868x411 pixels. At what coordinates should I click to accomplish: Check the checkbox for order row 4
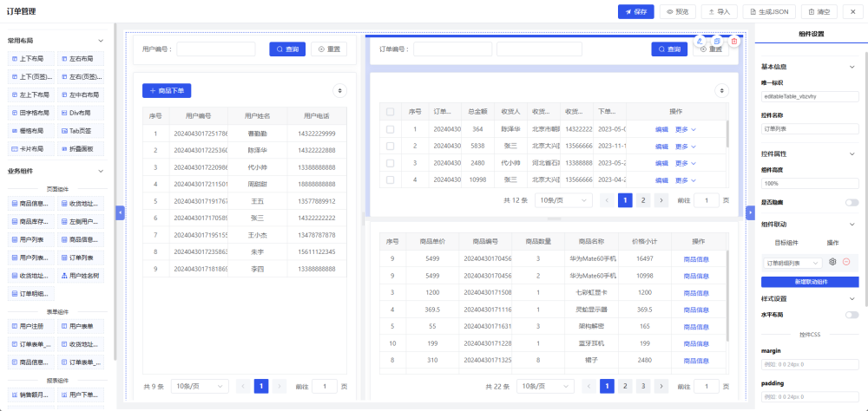click(x=391, y=179)
